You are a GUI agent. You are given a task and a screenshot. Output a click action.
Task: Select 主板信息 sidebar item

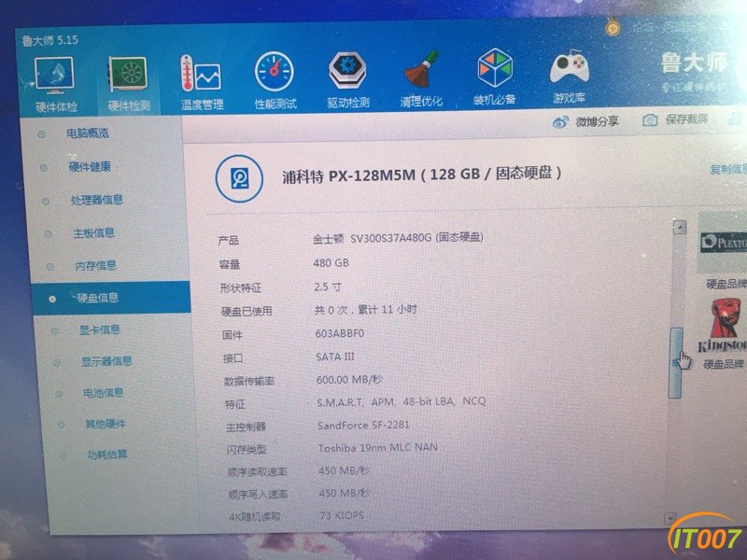point(93,232)
